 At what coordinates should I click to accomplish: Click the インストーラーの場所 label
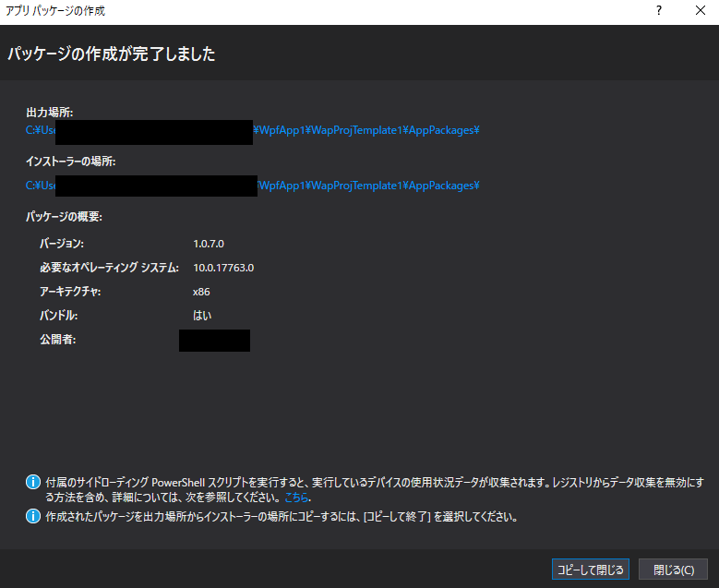pos(71,162)
